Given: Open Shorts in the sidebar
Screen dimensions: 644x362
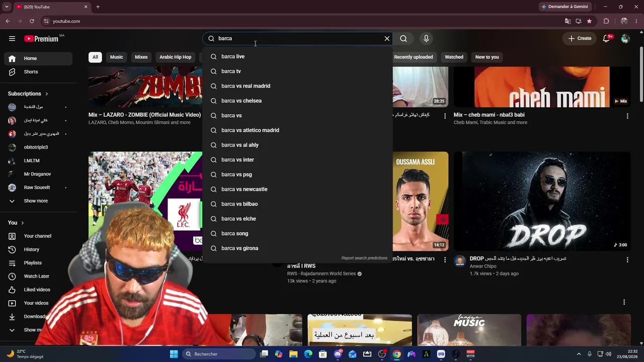Looking at the screenshot, I should pyautogui.click(x=38, y=72).
